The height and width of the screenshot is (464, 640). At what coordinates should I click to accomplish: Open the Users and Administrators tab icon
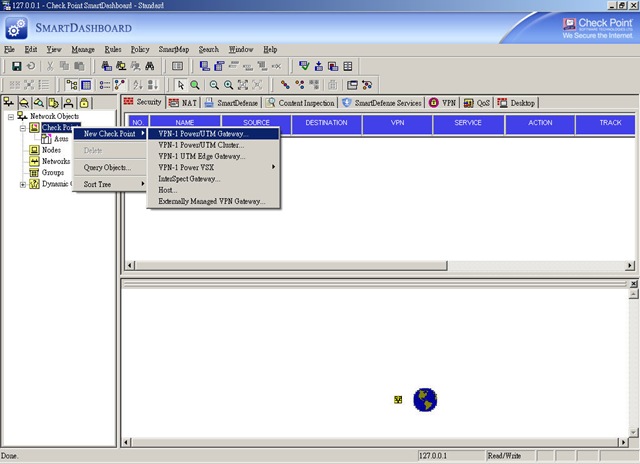[69, 103]
